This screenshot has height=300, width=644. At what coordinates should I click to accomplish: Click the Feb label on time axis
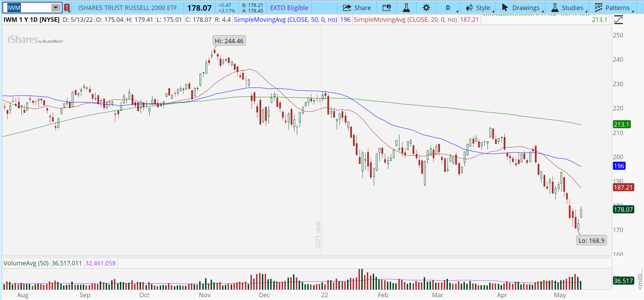(383, 295)
